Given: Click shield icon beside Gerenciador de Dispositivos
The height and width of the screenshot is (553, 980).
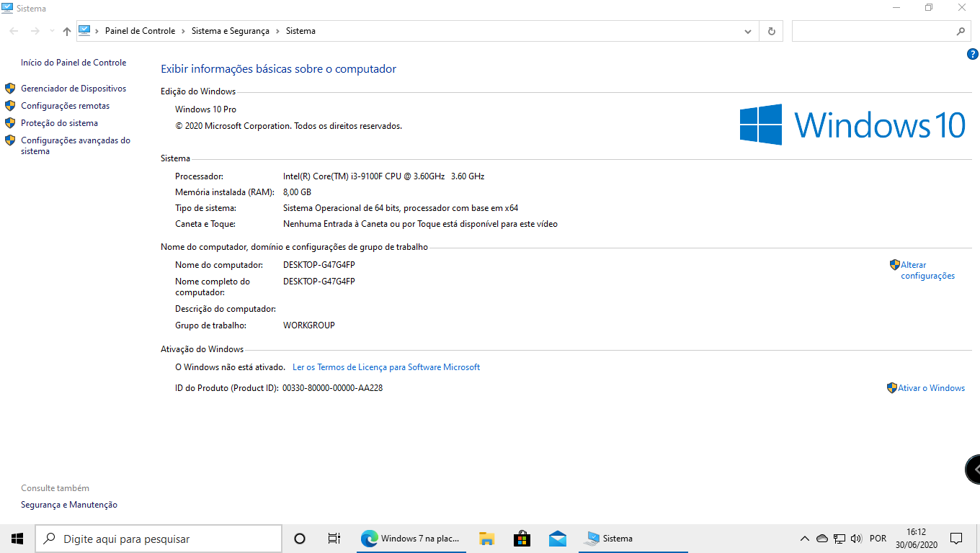Looking at the screenshot, I should pyautogui.click(x=10, y=89).
